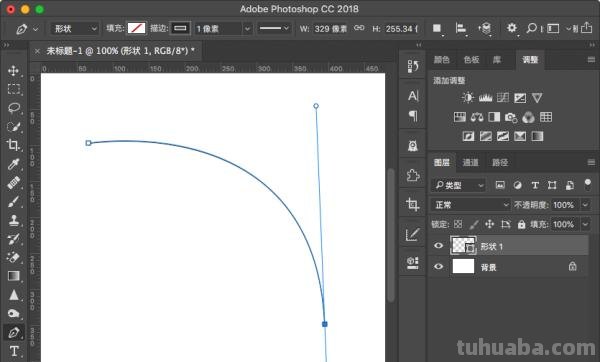The image size is (600, 362).
Task: Add Channel Mixer adjustment
Action: [x=528, y=117]
